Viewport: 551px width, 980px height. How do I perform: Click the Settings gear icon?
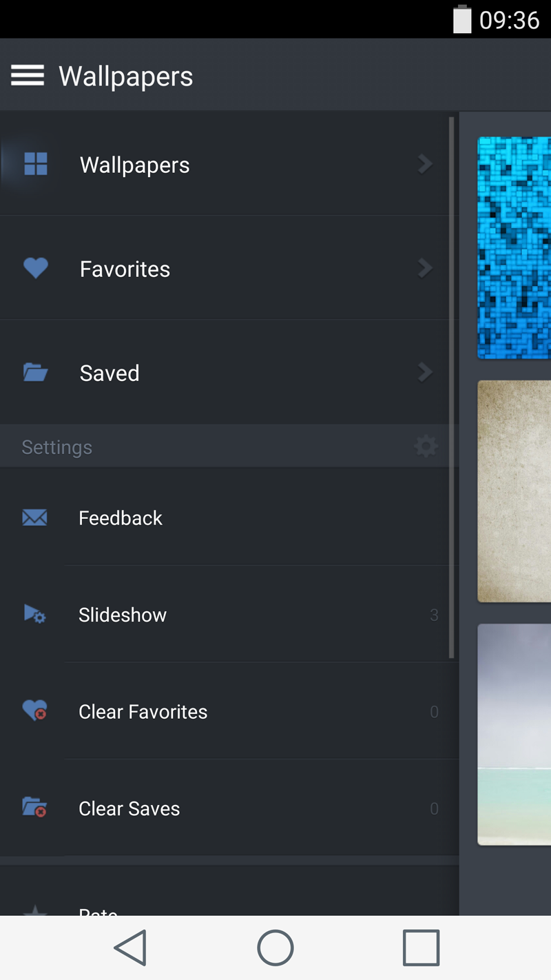click(x=425, y=447)
